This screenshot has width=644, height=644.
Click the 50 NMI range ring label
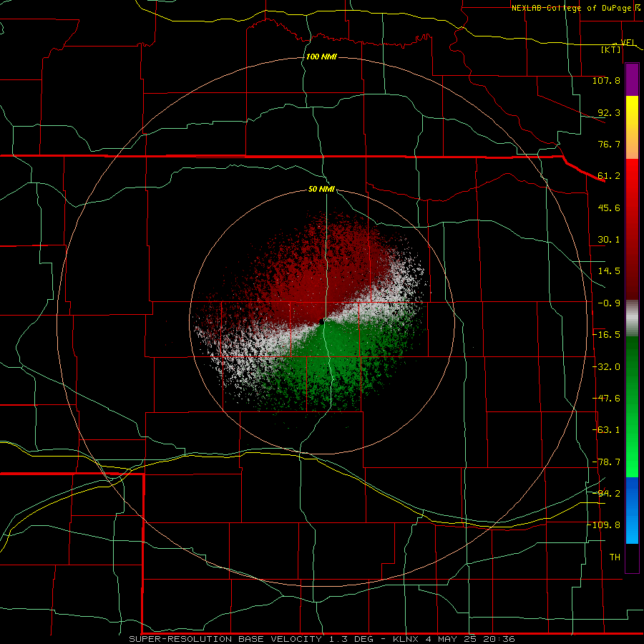coord(321,190)
